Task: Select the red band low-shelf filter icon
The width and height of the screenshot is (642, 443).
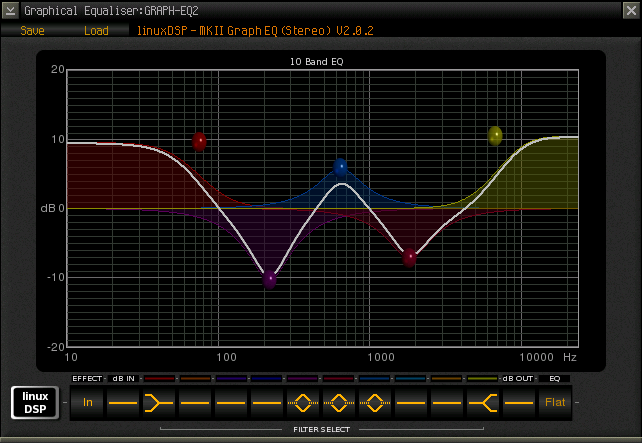Action: tap(159, 403)
